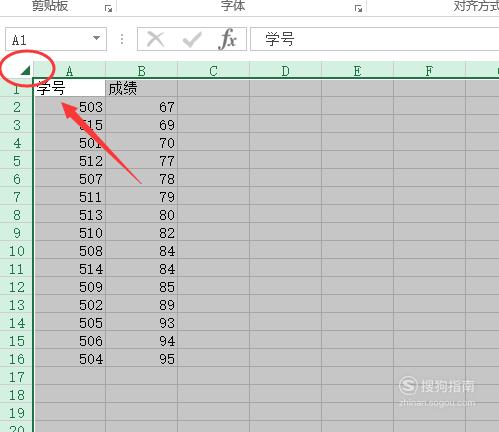Click cell A1 containing 学号
The image size is (499, 432).
[x=69, y=88]
